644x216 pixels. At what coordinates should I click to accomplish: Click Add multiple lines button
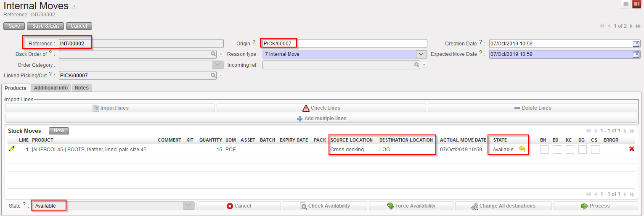321,119
